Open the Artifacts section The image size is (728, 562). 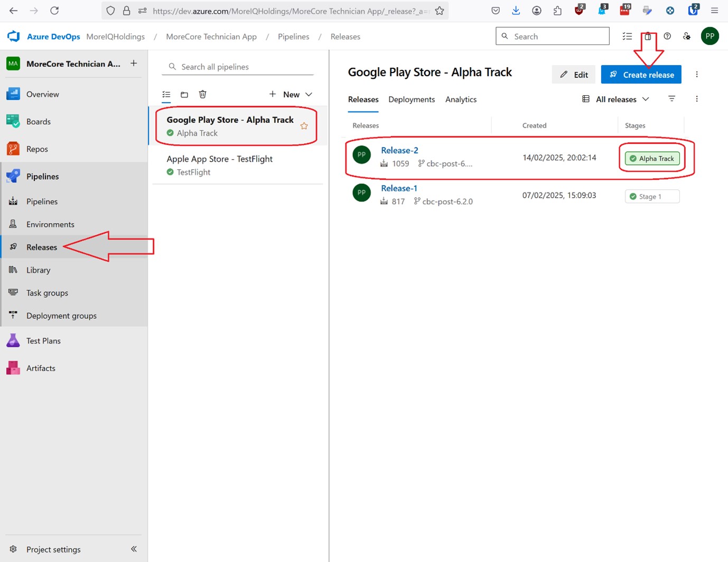tap(41, 368)
